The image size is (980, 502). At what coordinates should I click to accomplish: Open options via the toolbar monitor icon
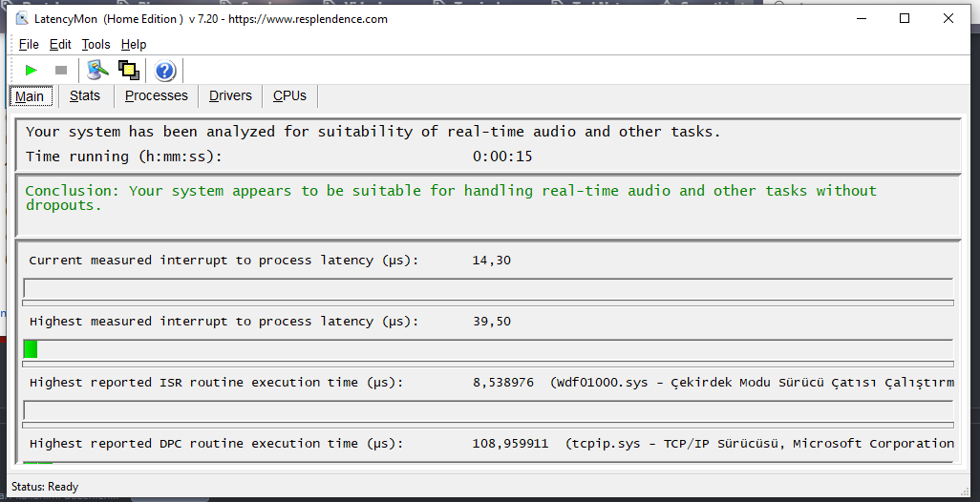click(96, 70)
